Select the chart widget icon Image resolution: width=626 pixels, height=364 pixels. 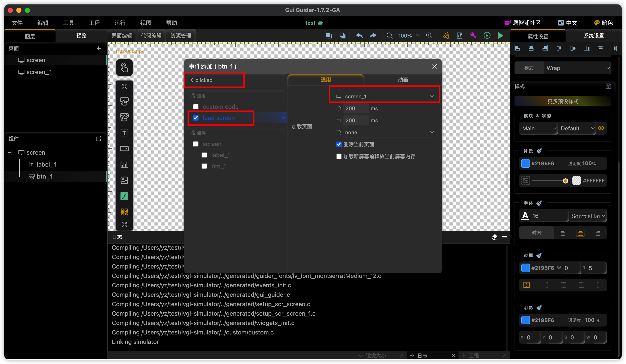(x=124, y=164)
